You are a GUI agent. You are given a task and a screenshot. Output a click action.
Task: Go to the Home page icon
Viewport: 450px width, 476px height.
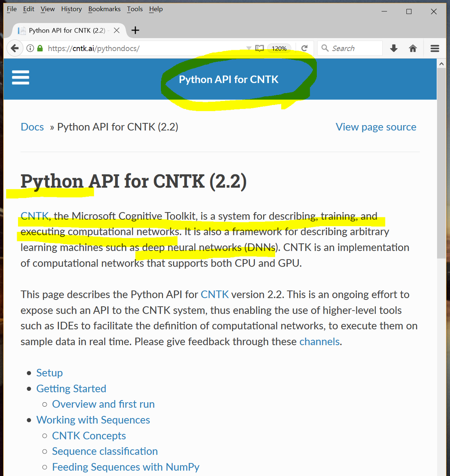point(413,48)
